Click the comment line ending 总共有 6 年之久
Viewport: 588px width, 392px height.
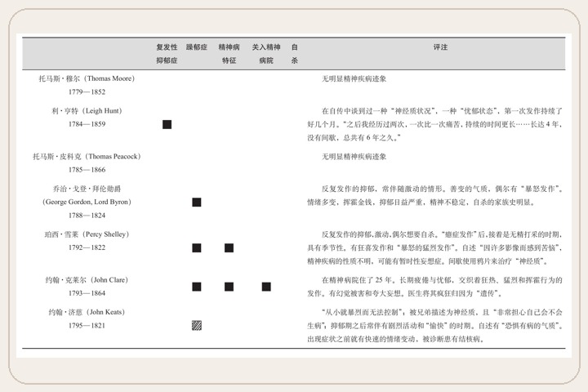click(354, 138)
